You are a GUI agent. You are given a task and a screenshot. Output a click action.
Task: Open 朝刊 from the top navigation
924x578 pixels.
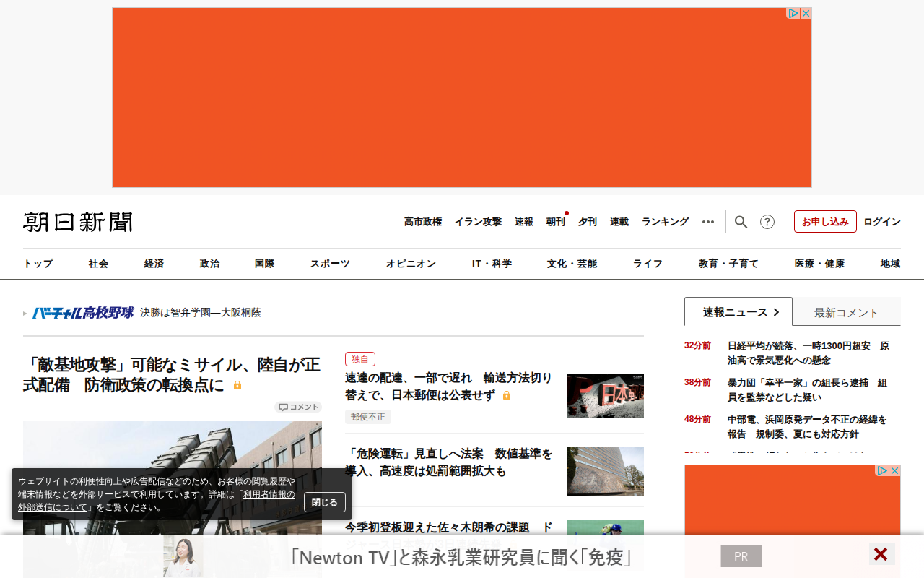(555, 221)
